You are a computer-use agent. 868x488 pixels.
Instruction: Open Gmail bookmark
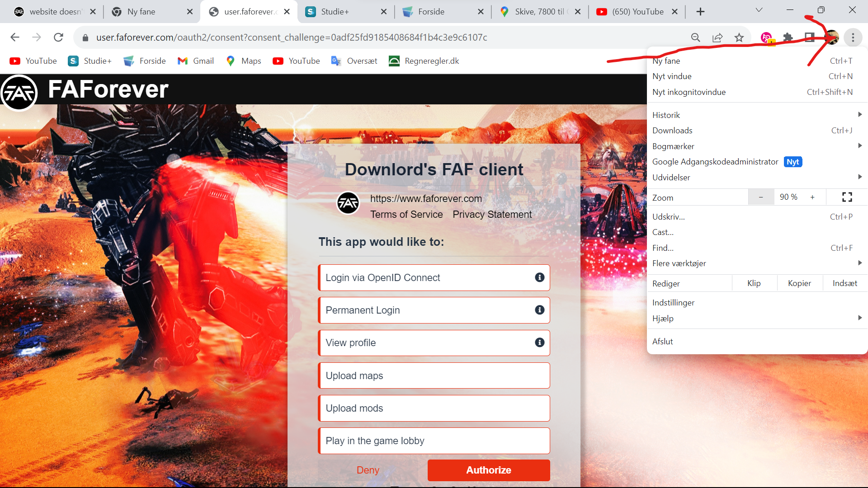pyautogui.click(x=196, y=61)
